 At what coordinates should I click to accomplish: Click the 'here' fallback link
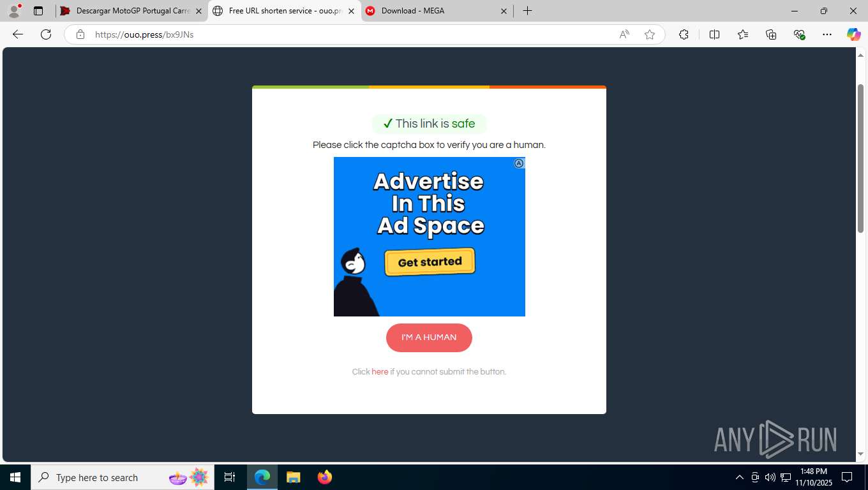click(x=380, y=372)
